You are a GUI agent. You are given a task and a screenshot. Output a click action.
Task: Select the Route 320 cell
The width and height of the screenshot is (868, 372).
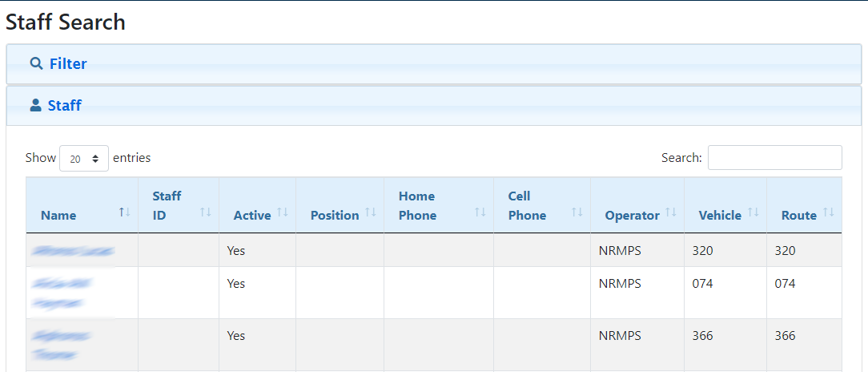[x=785, y=250]
